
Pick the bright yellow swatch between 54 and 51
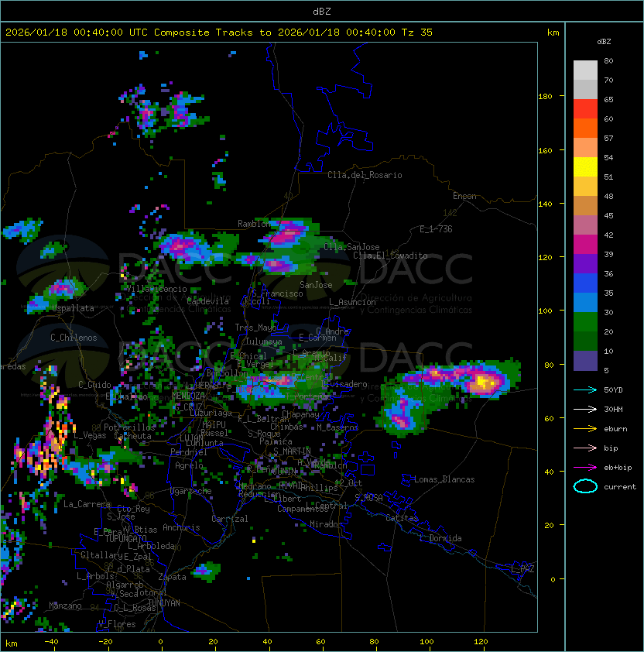click(585, 166)
